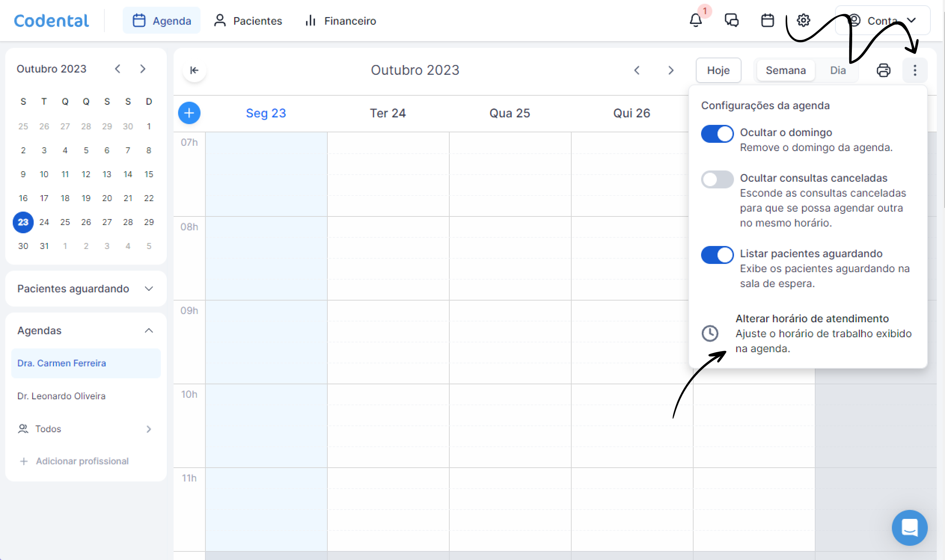Print the agenda with printer icon

tap(883, 70)
